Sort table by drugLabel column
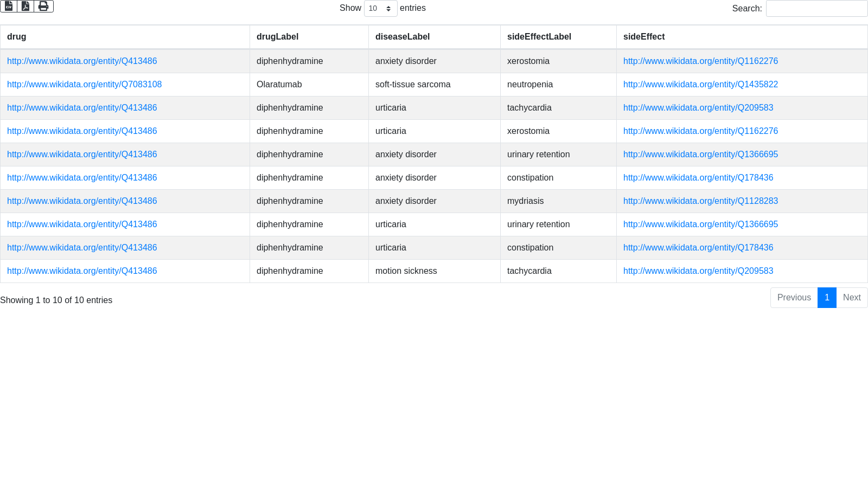868x488 pixels. pyautogui.click(x=277, y=37)
